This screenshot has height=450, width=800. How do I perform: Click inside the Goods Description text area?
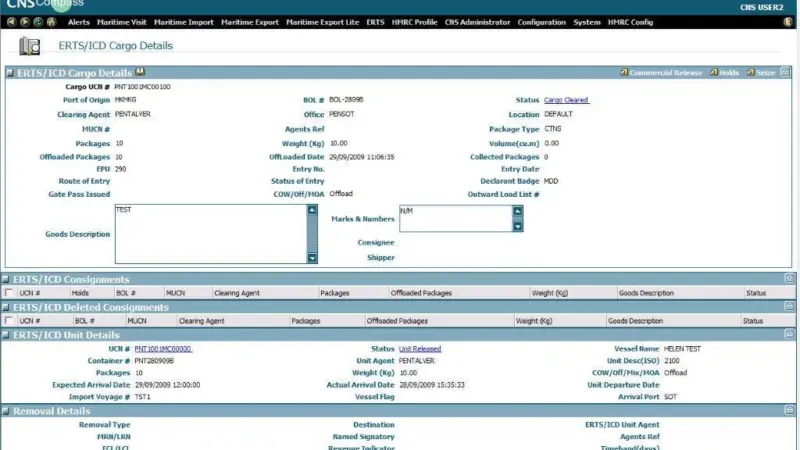(x=211, y=234)
